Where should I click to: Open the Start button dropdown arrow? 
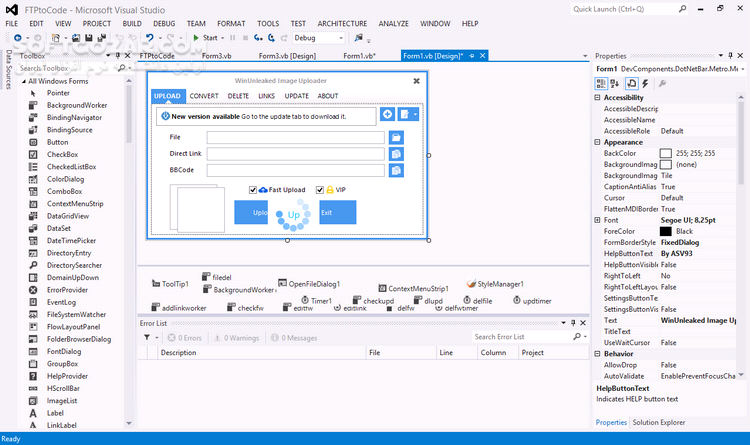tap(222, 38)
